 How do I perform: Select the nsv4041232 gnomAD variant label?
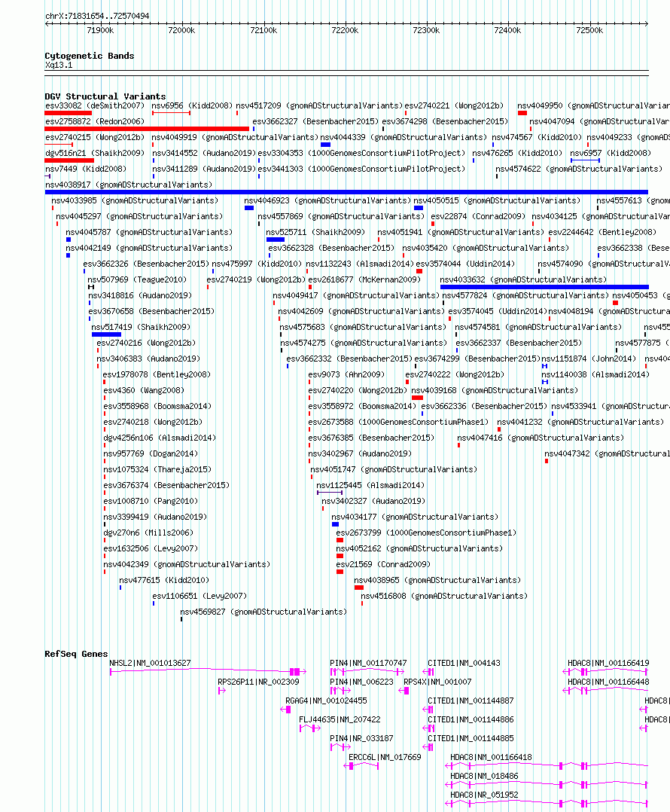click(580, 422)
